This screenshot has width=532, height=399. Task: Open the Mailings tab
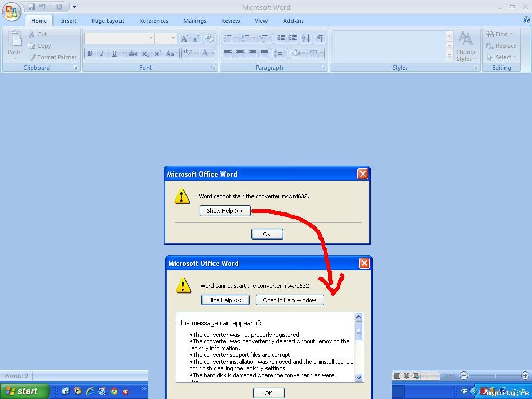pos(195,21)
